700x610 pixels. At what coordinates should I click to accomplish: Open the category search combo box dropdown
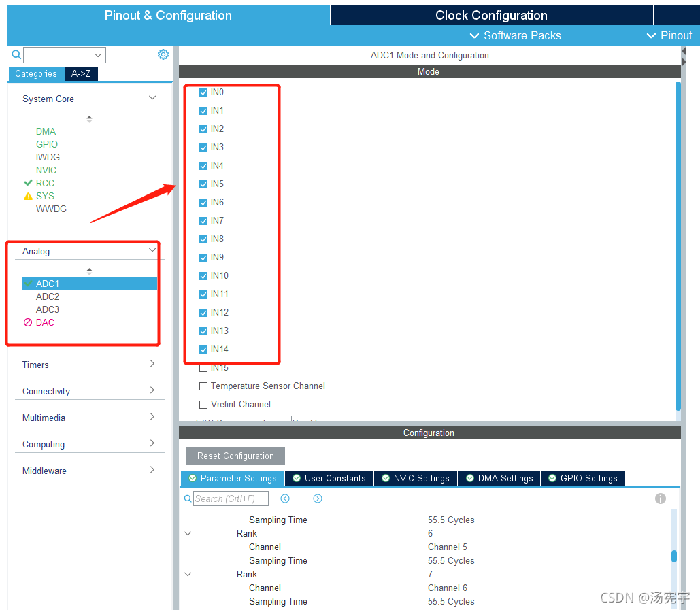click(98, 55)
